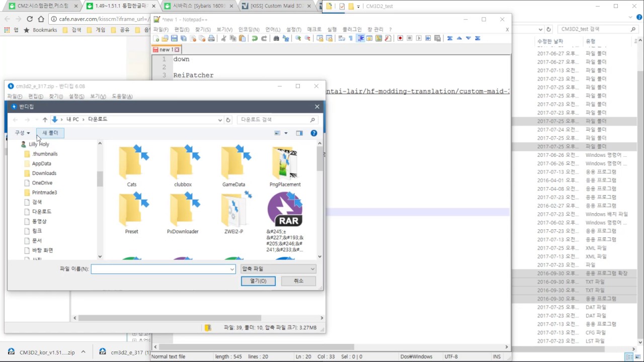The image size is (644, 362).
Task: Toggle indent guide icon in Notepad++
Action: tap(361, 38)
